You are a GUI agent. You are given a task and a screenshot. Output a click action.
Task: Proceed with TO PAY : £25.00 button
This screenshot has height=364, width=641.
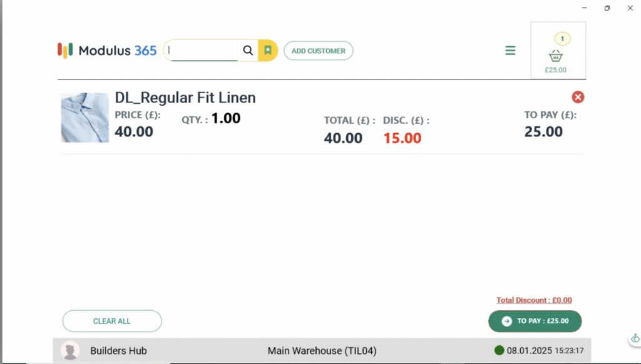[x=535, y=321]
